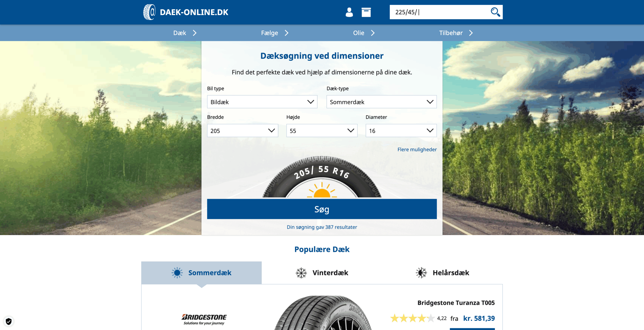The height and width of the screenshot is (330, 644).
Task: Click the 387 resultater search result text
Action: click(322, 227)
